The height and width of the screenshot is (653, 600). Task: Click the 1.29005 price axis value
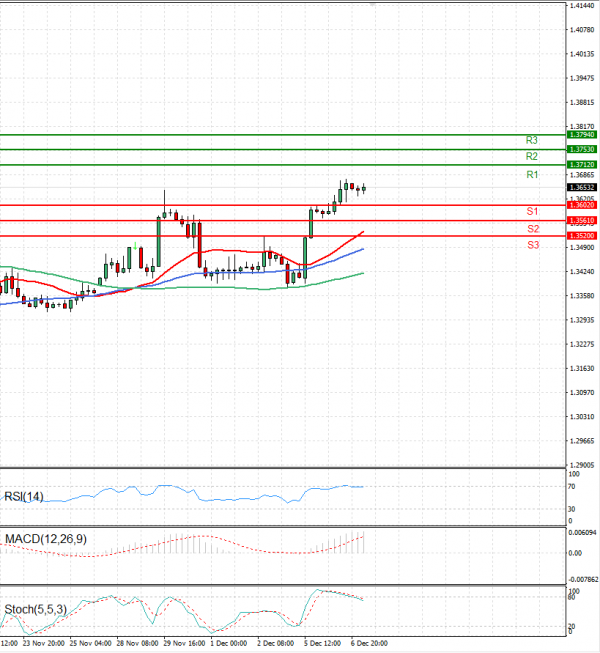click(x=582, y=465)
